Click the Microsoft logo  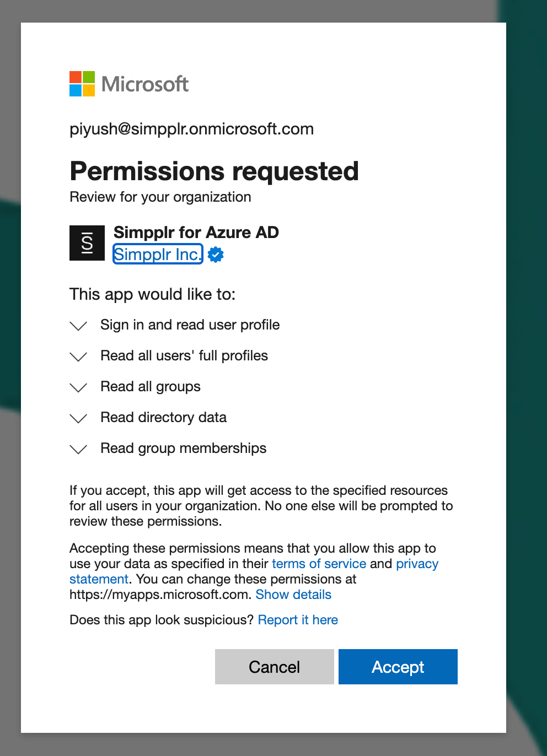pyautogui.click(x=129, y=84)
